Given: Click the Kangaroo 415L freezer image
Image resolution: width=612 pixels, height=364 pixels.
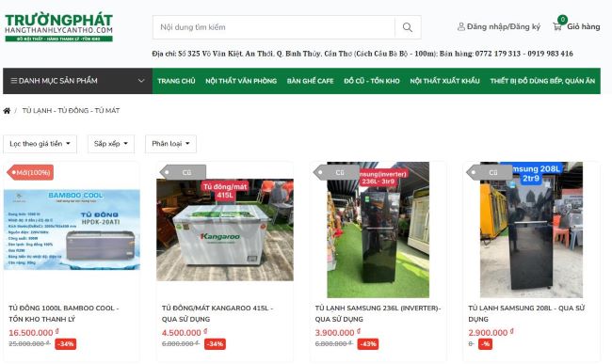Looking at the screenshot, I should pos(225,229).
